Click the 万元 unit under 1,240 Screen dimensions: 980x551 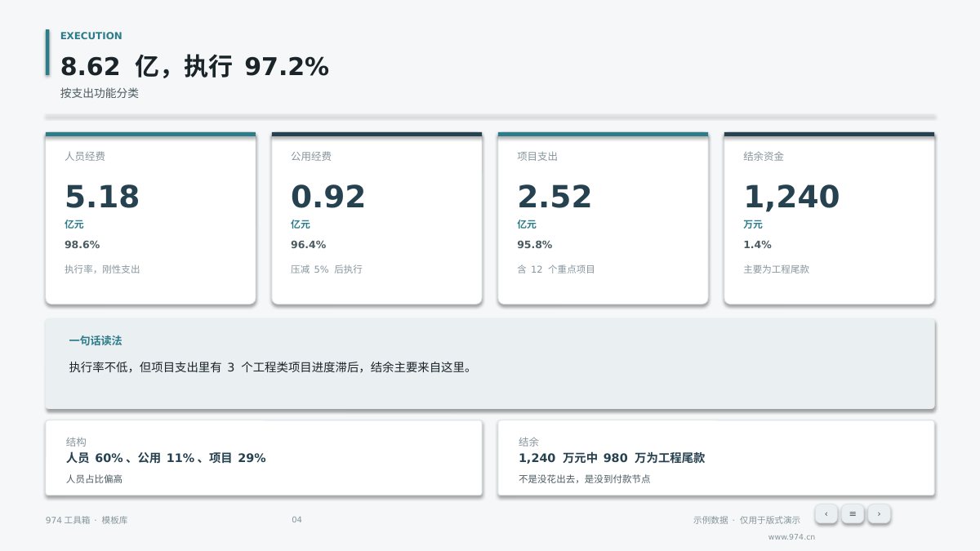click(752, 224)
